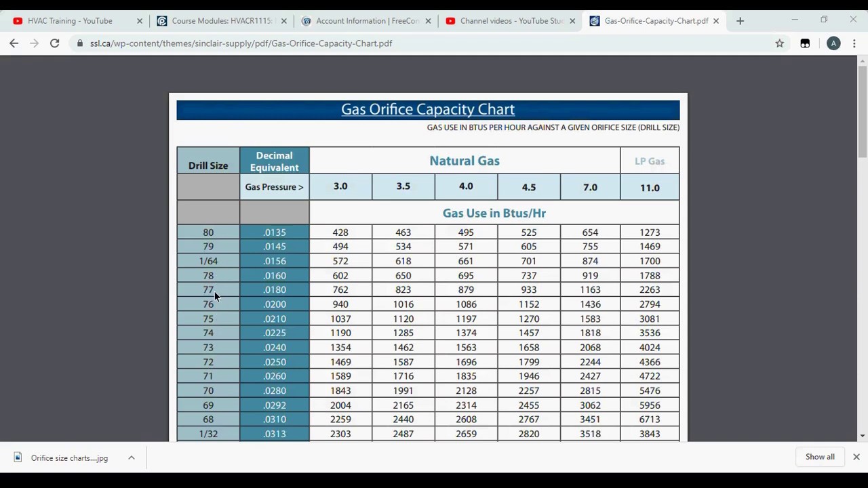This screenshot has height=488, width=868.
Task: Open the browser extension icon
Action: click(x=805, y=43)
